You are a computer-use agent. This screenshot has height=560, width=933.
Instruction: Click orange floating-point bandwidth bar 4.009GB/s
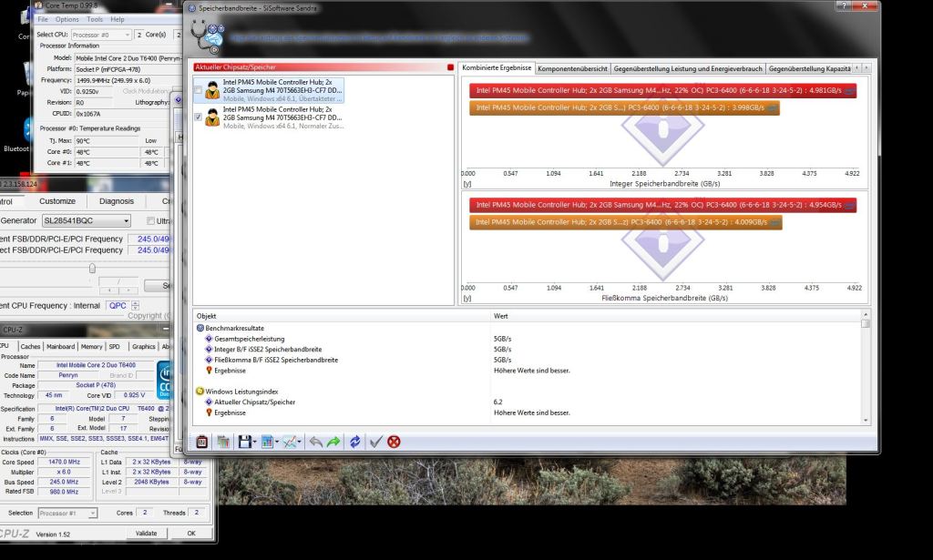pos(625,222)
